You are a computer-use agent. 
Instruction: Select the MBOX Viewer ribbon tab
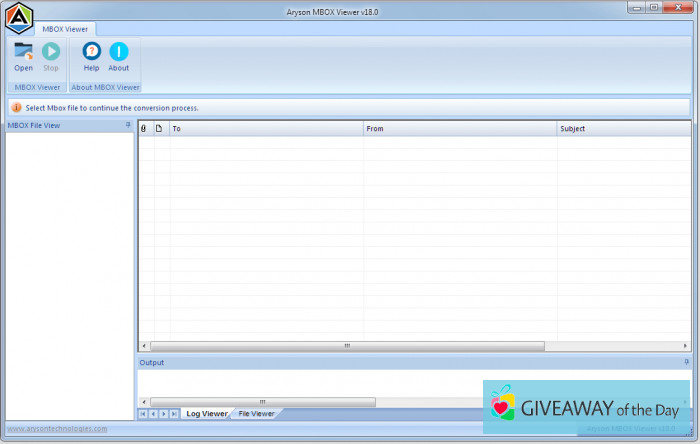pyautogui.click(x=65, y=30)
